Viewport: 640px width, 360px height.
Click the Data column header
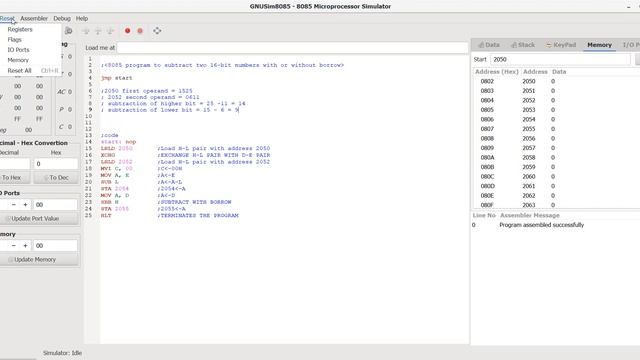coord(559,72)
